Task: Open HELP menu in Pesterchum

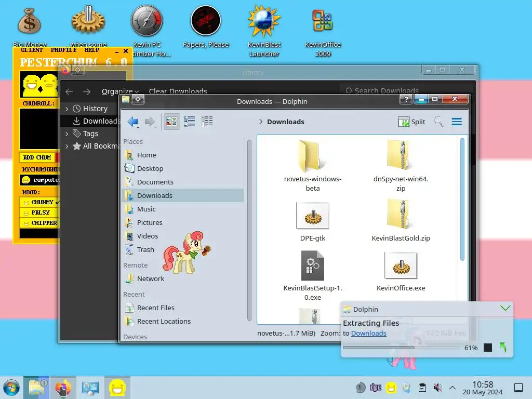Action: 92,50
